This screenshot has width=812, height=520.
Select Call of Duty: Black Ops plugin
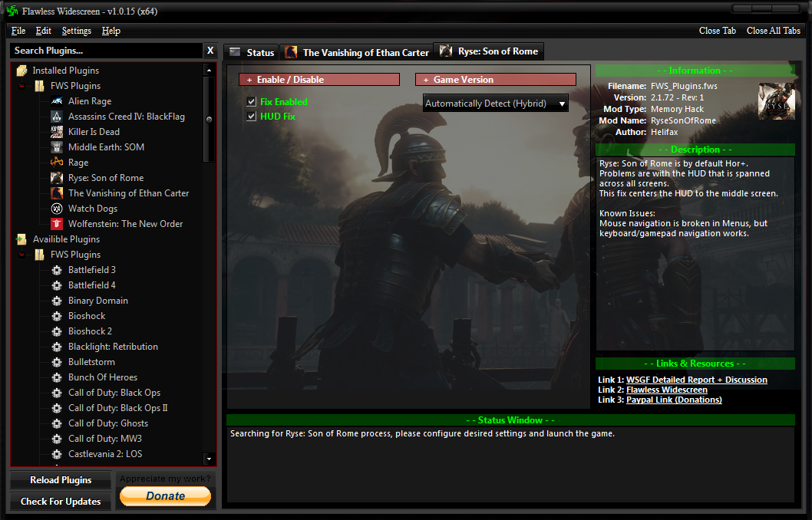(x=114, y=393)
